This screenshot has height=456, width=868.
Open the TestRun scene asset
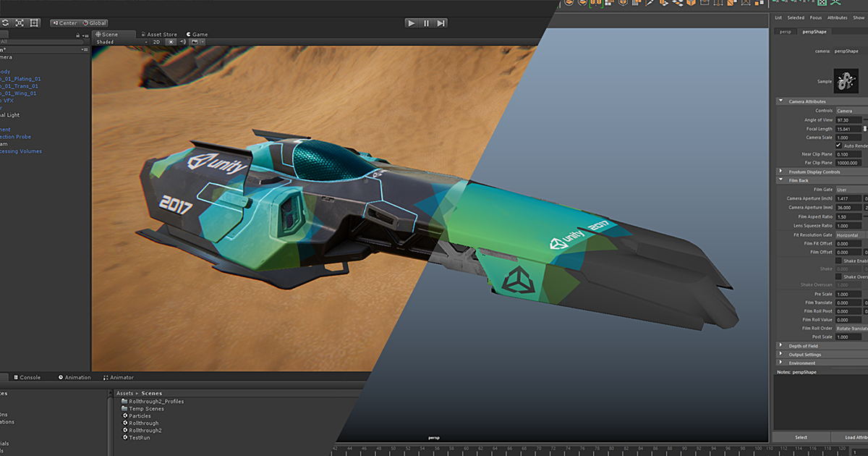point(139,438)
